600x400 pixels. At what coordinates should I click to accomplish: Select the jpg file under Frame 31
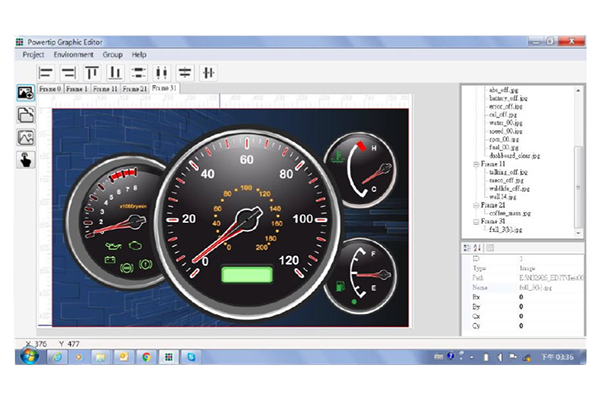(505, 230)
